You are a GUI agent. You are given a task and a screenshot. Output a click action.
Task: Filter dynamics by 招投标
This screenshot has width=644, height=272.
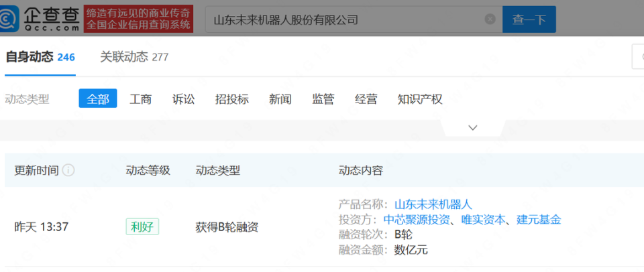pyautogui.click(x=232, y=99)
